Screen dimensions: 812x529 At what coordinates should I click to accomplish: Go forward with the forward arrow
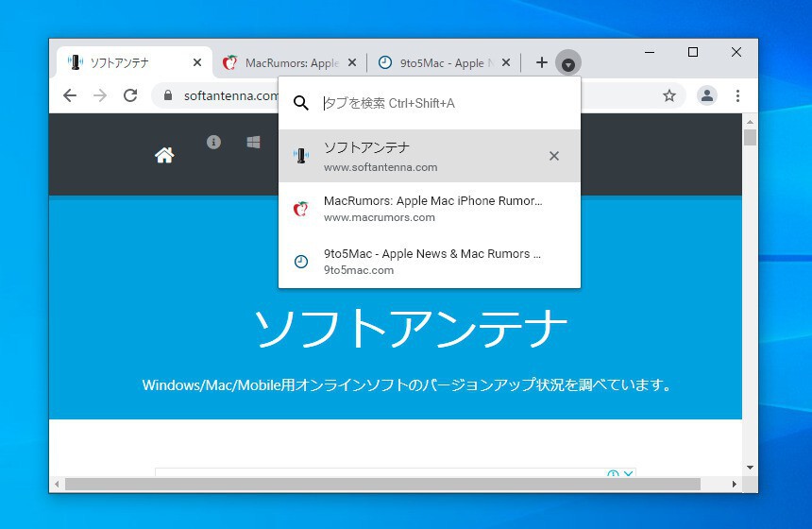pyautogui.click(x=100, y=95)
